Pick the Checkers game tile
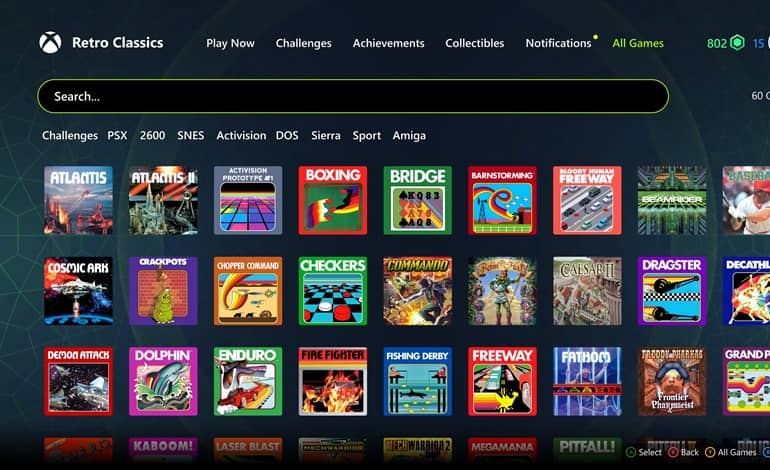The image size is (770, 470). [333, 291]
